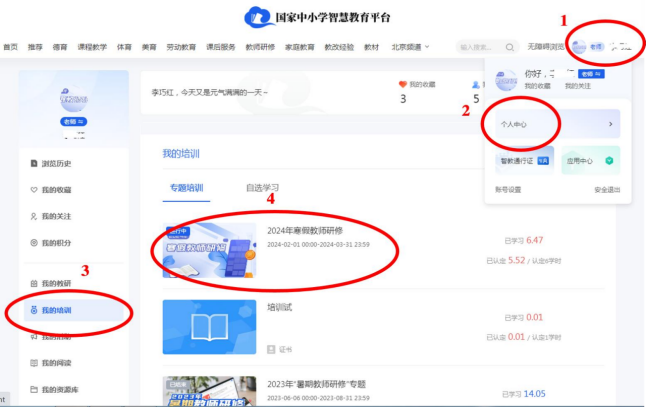This screenshot has width=647, height=408.
Task: Click the dropdown panel avatar image
Action: coord(506,80)
